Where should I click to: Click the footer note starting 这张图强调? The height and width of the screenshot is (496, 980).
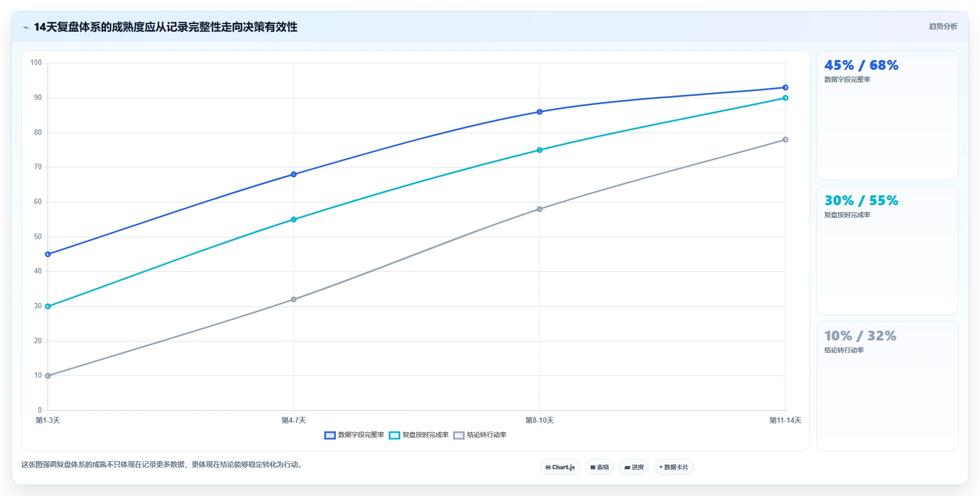click(161, 465)
